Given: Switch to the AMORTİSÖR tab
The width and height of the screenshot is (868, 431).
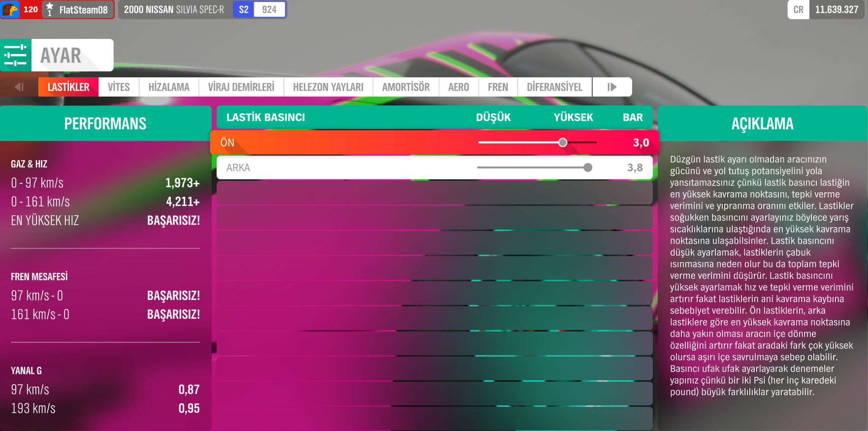Looking at the screenshot, I should 406,87.
